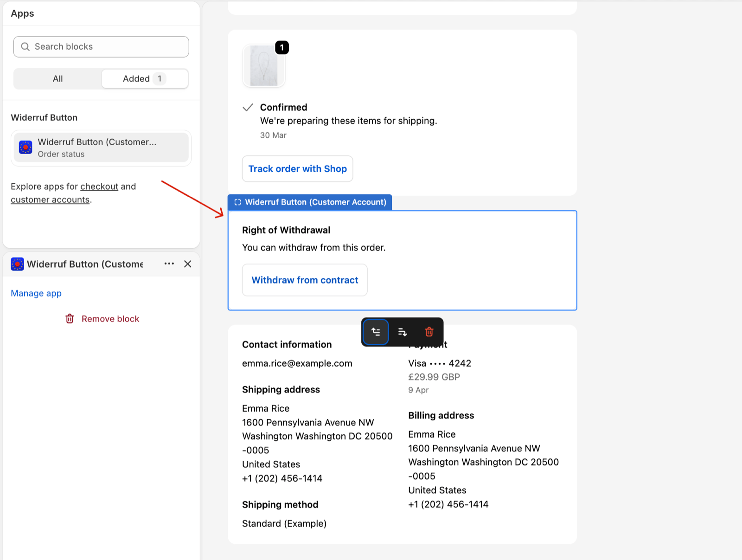Click the checkmark icon next to Confirmed
Screen dimensions: 742x560
248,107
